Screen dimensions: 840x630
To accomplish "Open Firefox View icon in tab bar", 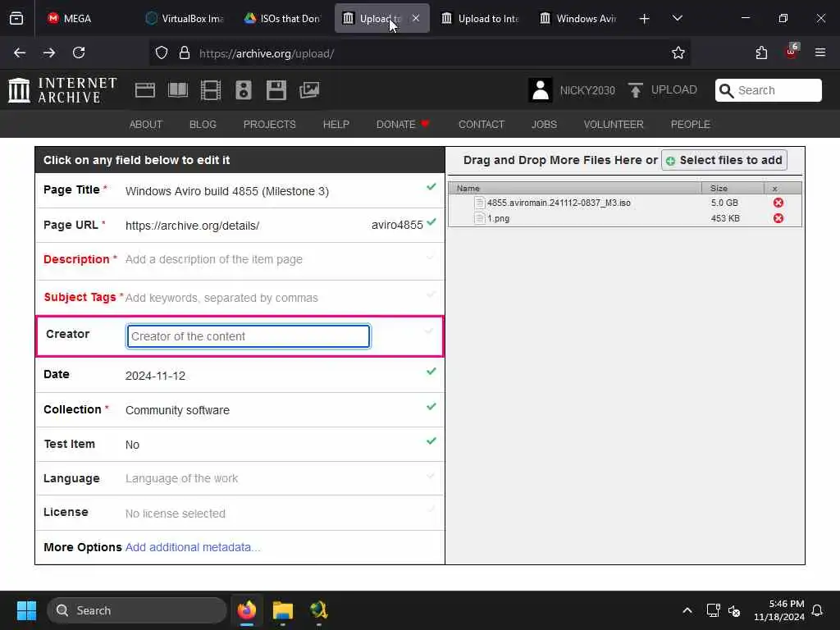I will tap(16, 19).
